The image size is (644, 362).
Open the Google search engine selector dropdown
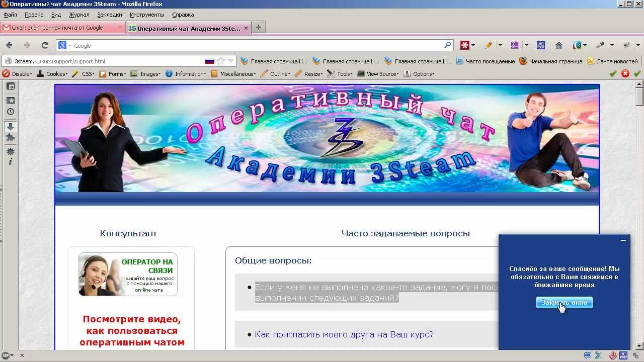(65, 45)
